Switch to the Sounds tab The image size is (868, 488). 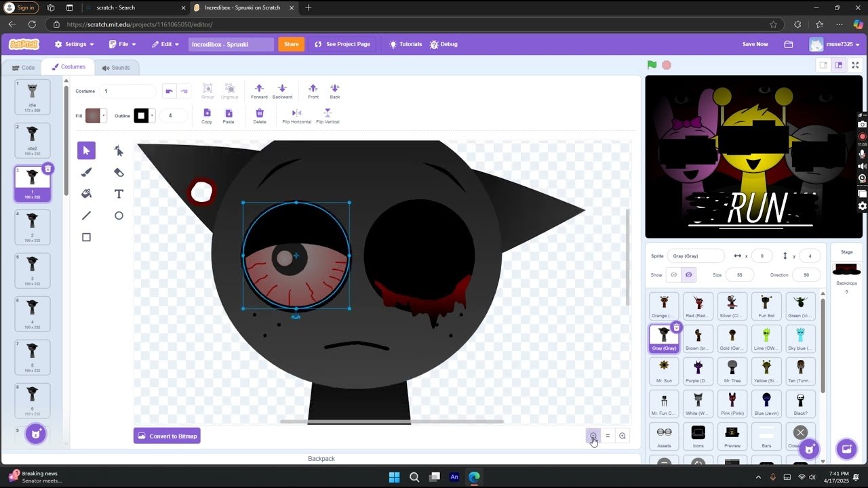(116, 67)
